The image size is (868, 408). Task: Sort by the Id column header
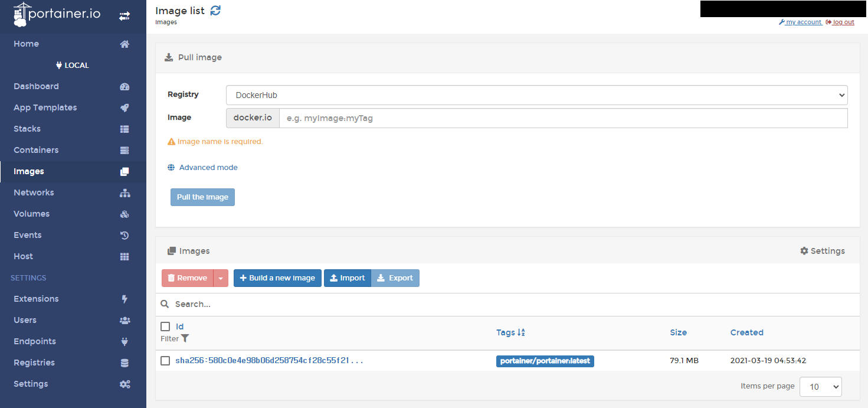180,327
